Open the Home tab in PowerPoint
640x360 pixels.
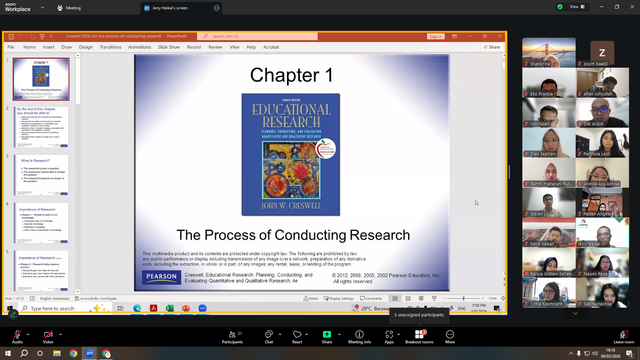point(29,47)
